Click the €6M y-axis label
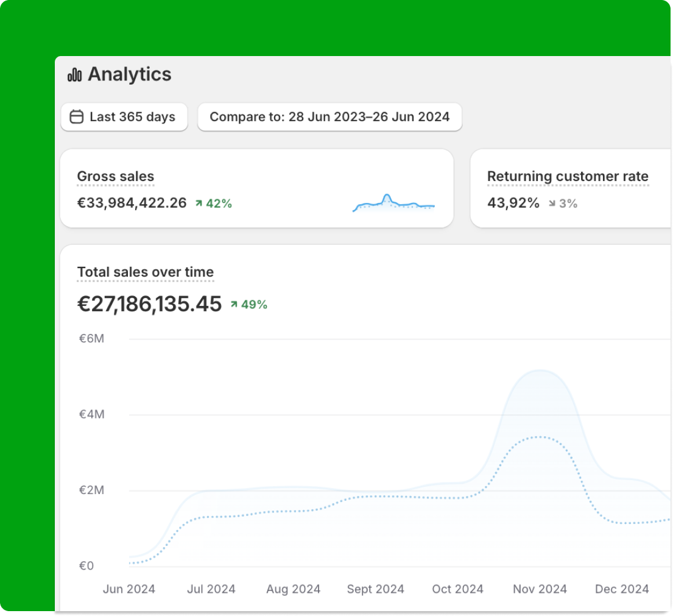673x616 pixels. pos(91,339)
